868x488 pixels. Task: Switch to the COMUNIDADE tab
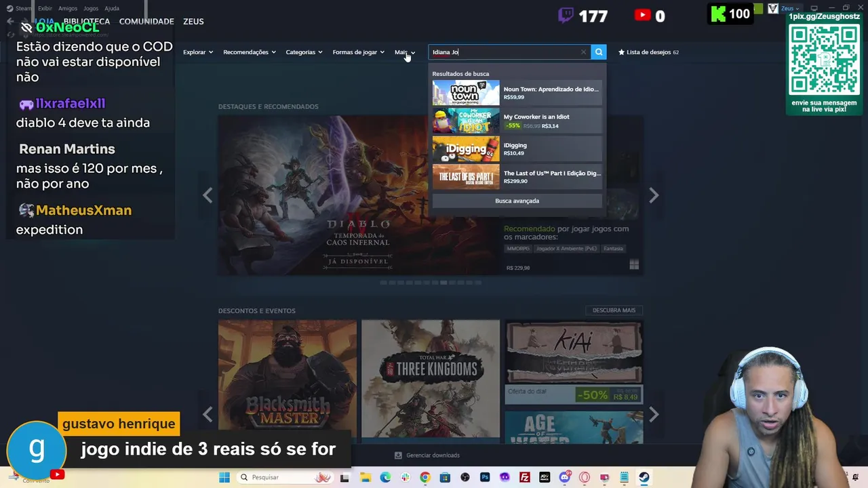pos(146,22)
